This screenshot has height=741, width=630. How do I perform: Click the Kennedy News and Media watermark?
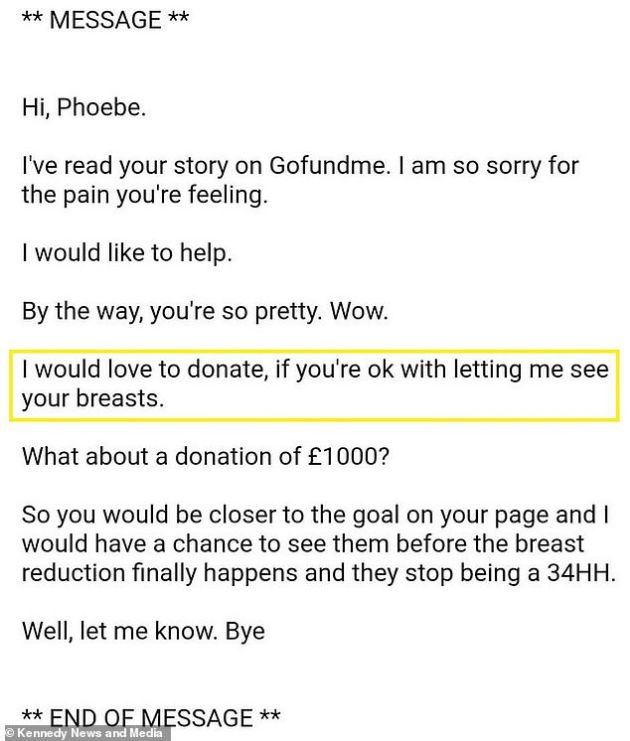85,734
